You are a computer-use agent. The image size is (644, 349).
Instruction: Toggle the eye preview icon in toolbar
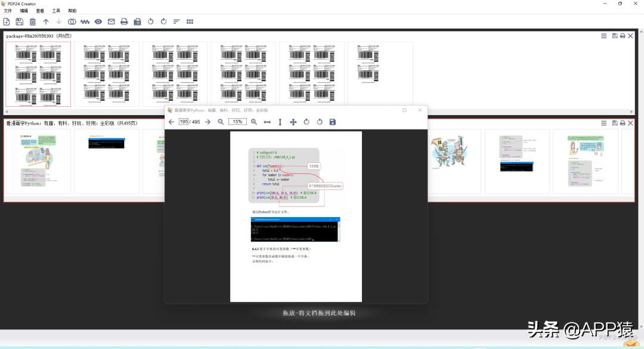(98, 21)
